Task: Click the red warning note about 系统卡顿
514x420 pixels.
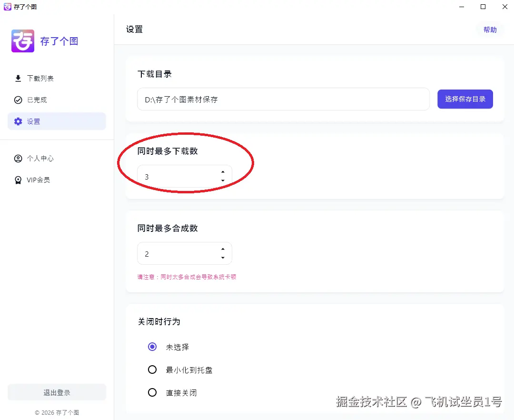Action: tap(187, 277)
